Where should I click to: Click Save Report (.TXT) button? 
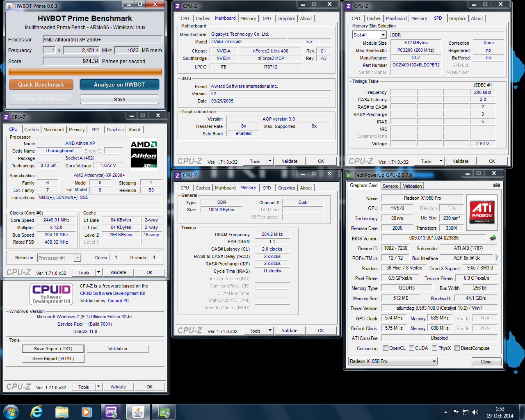(x=53, y=349)
